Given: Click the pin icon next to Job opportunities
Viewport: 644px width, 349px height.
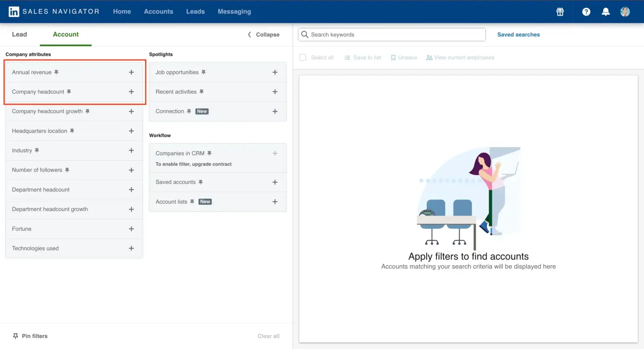Looking at the screenshot, I should 203,72.
